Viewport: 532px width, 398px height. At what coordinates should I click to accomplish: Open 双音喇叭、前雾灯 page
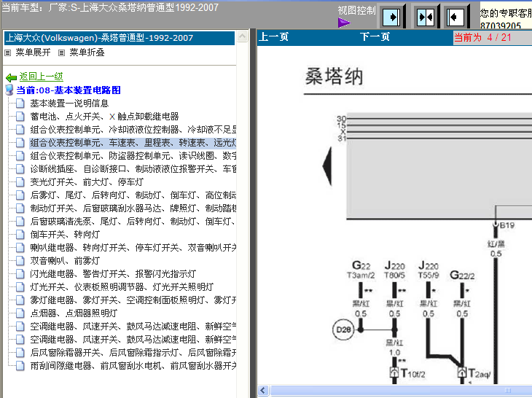coord(65,260)
